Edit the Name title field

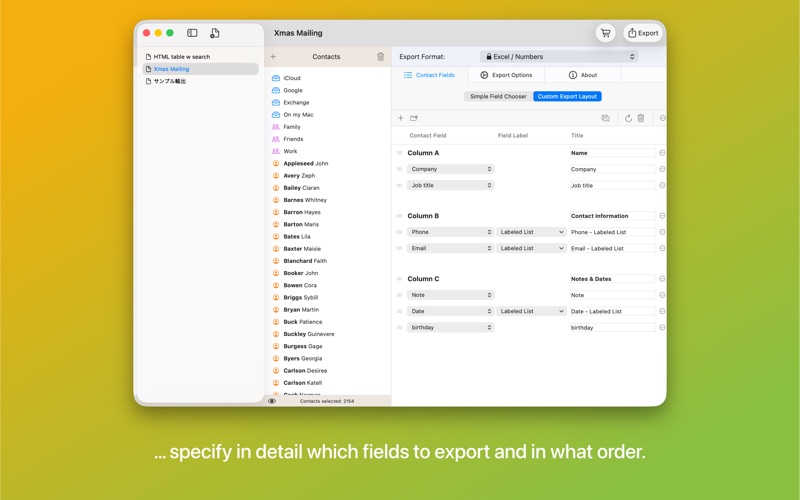[x=612, y=153]
